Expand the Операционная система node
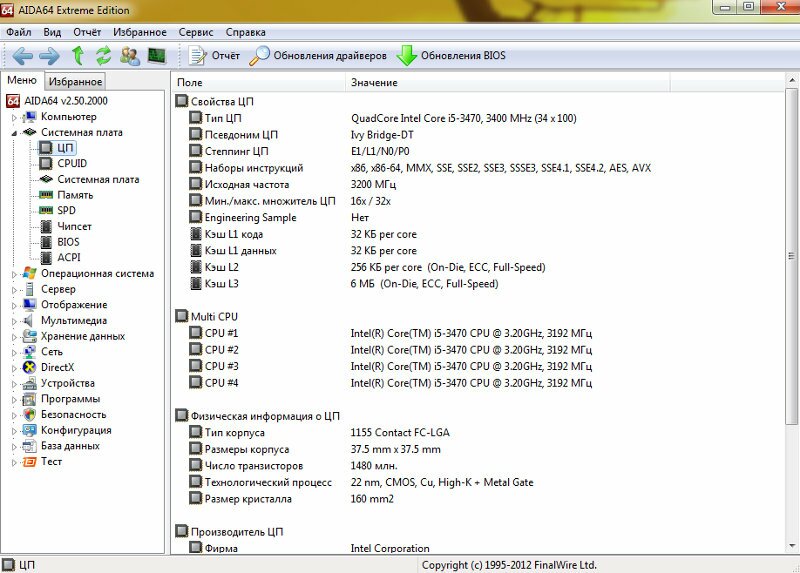 click(14, 274)
